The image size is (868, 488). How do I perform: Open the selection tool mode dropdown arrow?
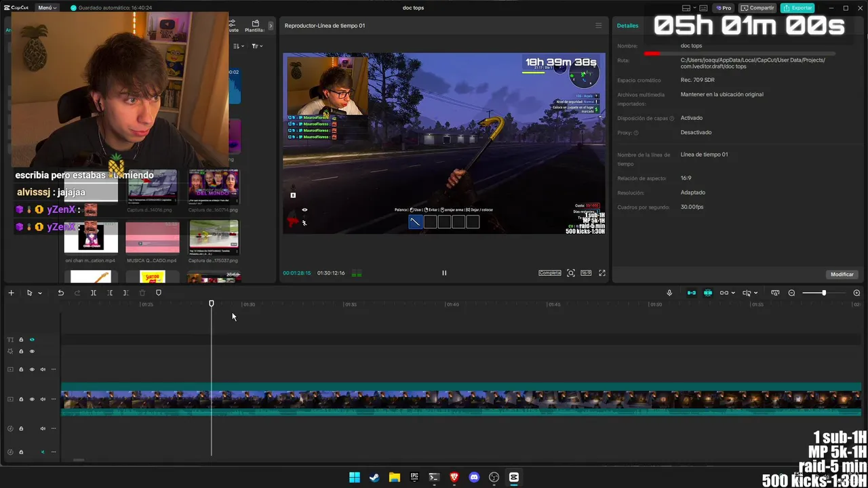(40, 293)
